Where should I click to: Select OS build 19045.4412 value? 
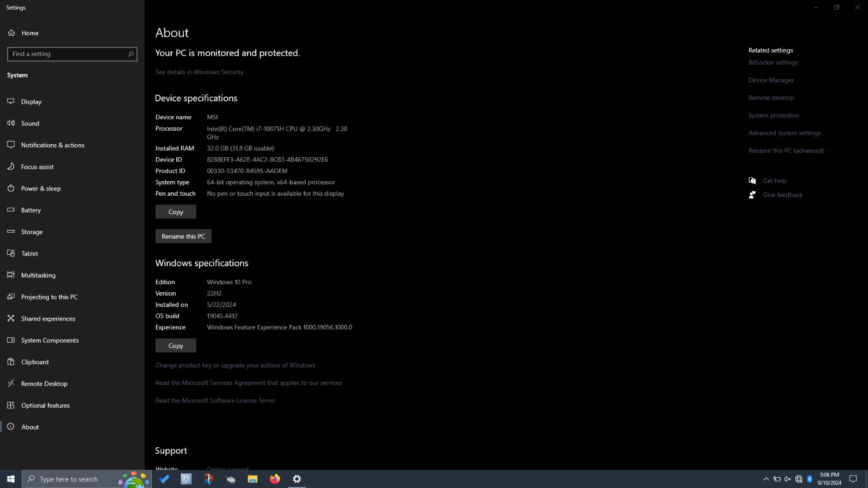pos(222,316)
